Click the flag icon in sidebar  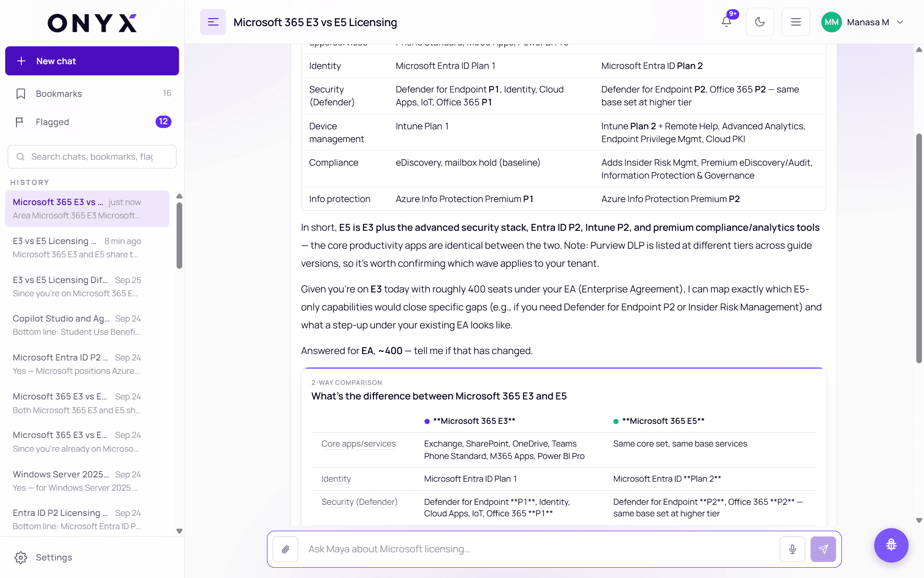(x=20, y=122)
